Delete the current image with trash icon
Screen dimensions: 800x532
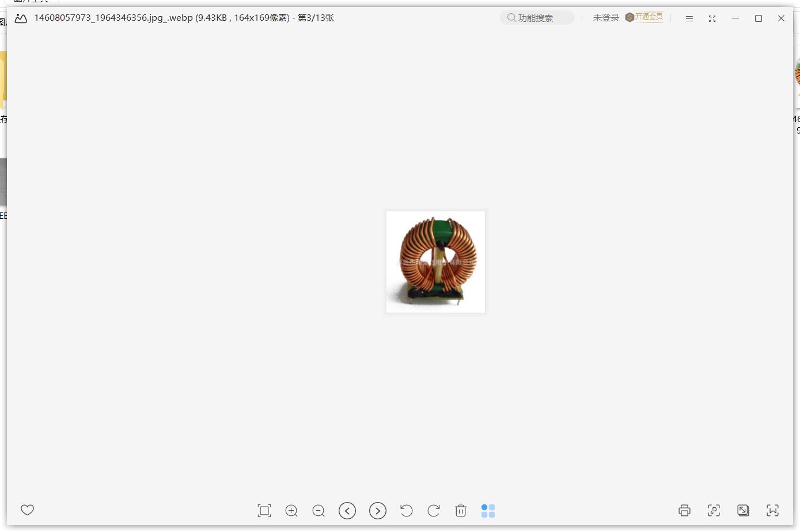(x=461, y=511)
